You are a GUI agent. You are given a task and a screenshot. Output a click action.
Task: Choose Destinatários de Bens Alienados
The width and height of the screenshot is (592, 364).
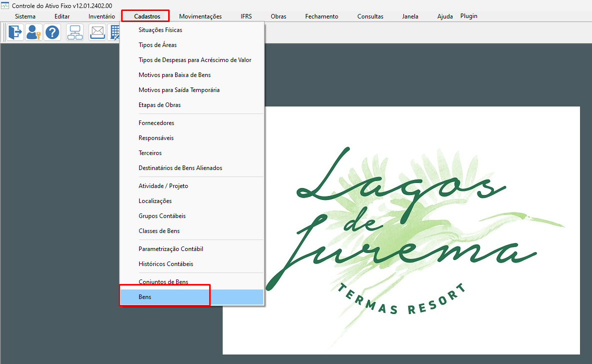click(192, 168)
